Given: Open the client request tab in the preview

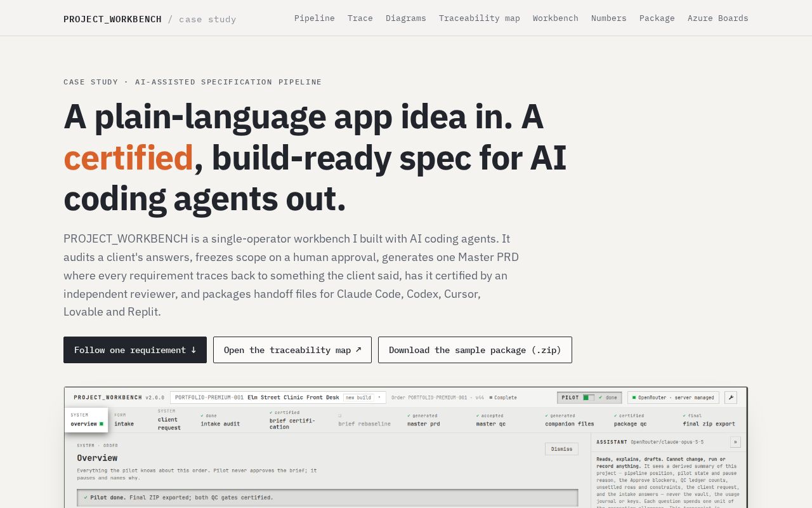Looking at the screenshot, I should point(169,420).
